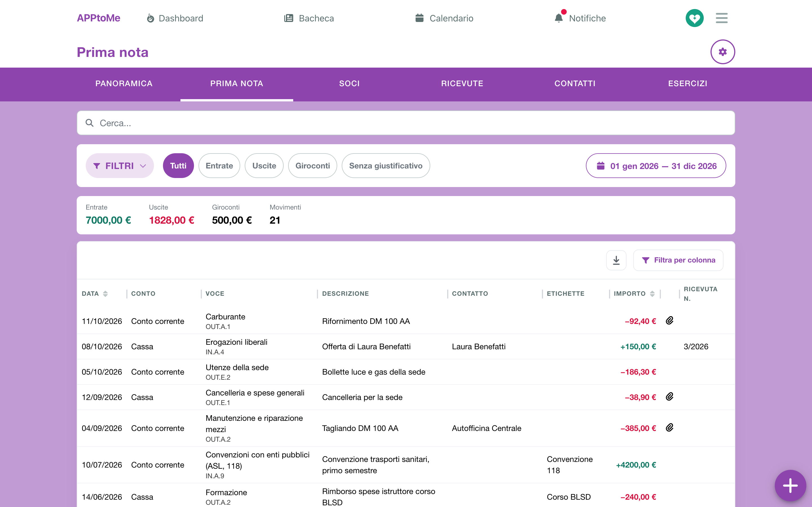Click the Filtra per colonna button
The width and height of the screenshot is (812, 507).
click(x=678, y=260)
